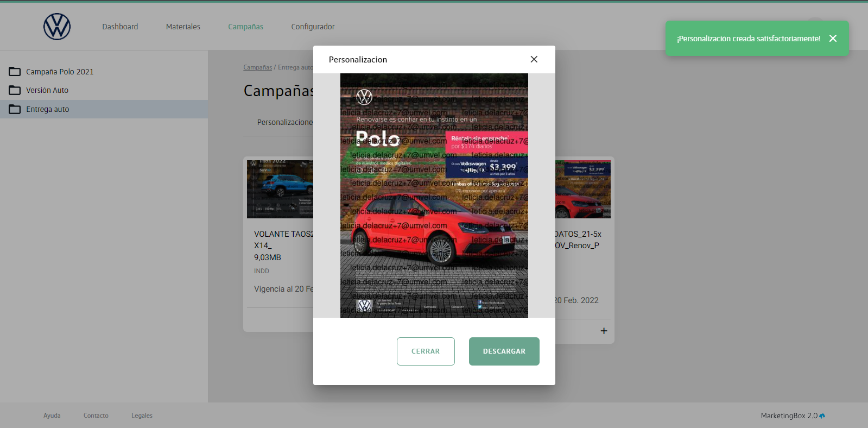Screen dimensions: 868x428
Task: Download the personalization with DESCARGAR
Action: 504,351
